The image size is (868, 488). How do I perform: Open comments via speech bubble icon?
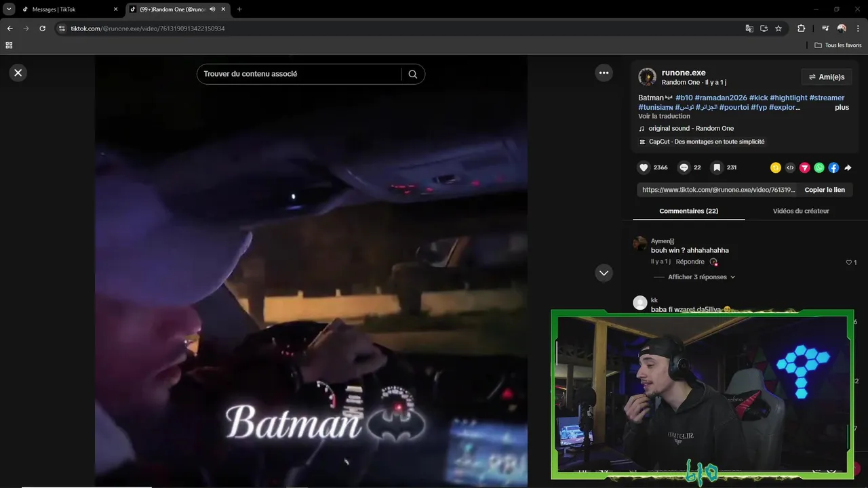tap(684, 167)
